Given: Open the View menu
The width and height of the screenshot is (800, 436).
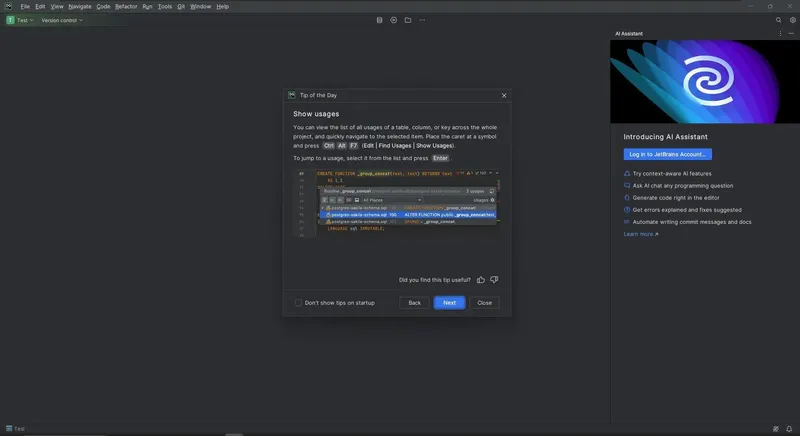Looking at the screenshot, I should click(57, 7).
